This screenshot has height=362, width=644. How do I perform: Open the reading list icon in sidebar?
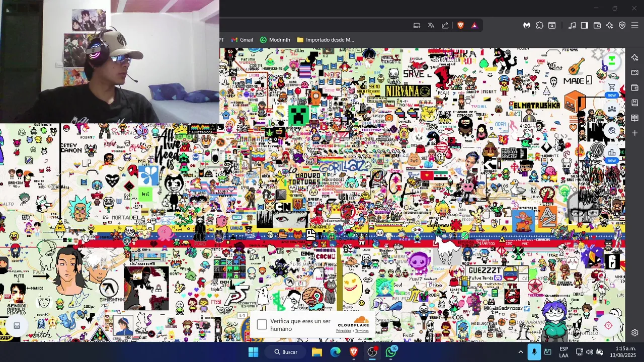(x=635, y=118)
